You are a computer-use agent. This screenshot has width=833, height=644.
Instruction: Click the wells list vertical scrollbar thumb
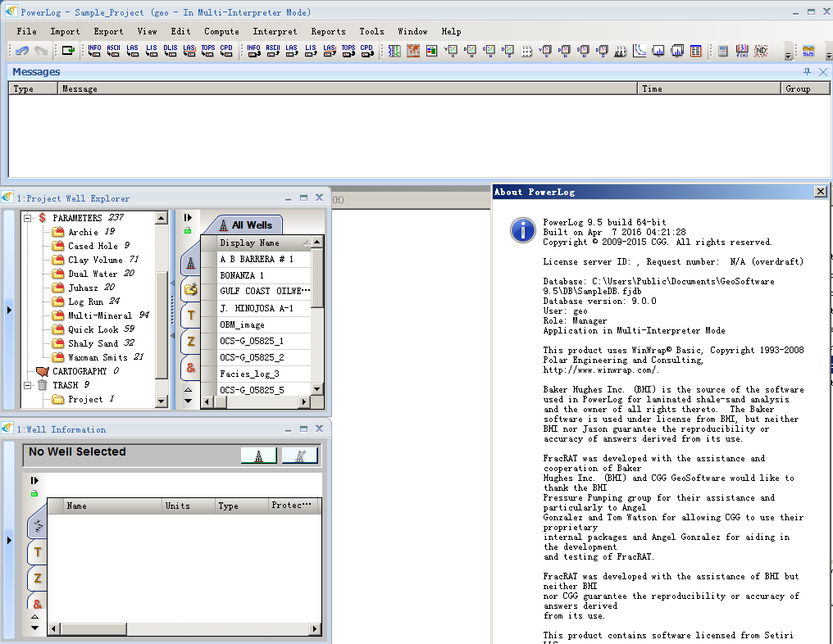pyautogui.click(x=317, y=279)
